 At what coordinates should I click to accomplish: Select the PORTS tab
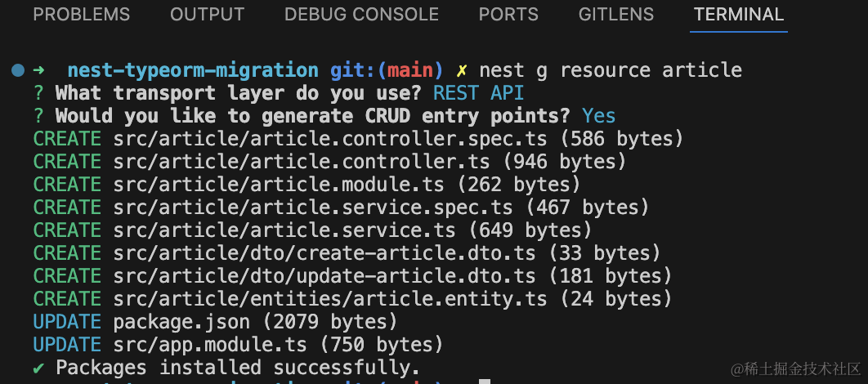508,15
